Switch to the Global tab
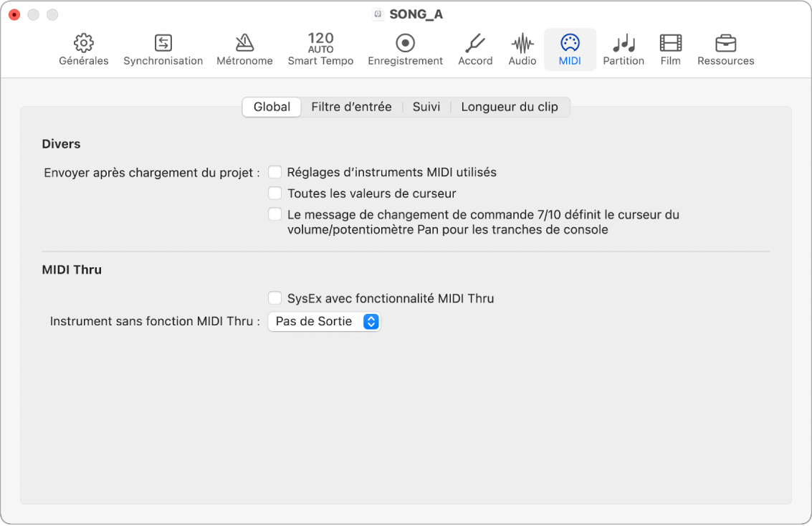Viewport: 812px width, 526px height. coord(272,107)
